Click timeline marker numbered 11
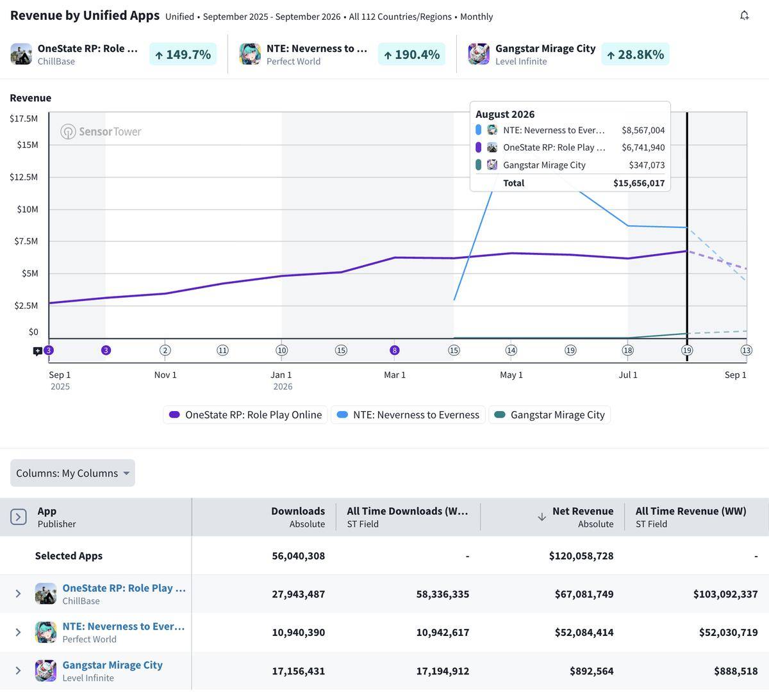The image size is (769, 700). [x=222, y=350]
